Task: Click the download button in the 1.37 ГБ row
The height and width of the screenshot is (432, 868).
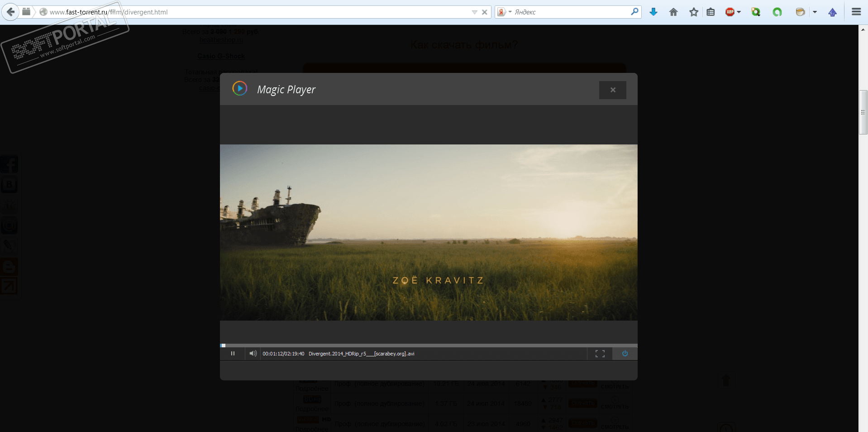Action: [583, 403]
